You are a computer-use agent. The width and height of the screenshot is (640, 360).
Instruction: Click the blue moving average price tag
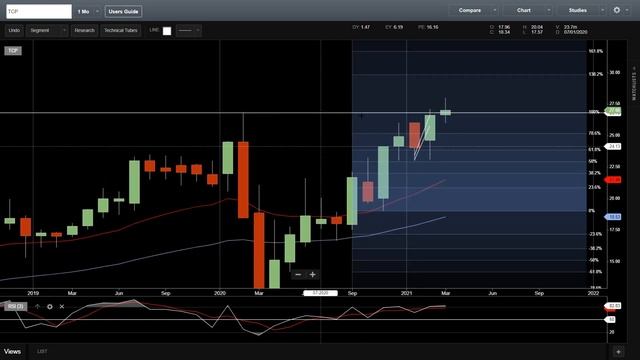coord(613,217)
